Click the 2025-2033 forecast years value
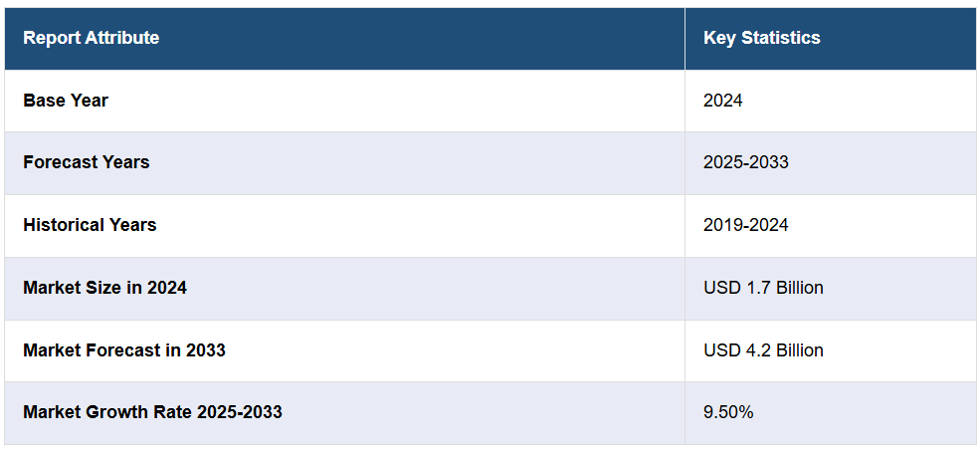The width and height of the screenshot is (980, 454). click(745, 162)
